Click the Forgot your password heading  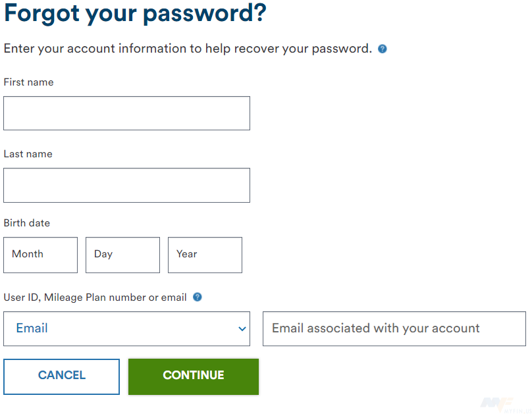(134, 13)
